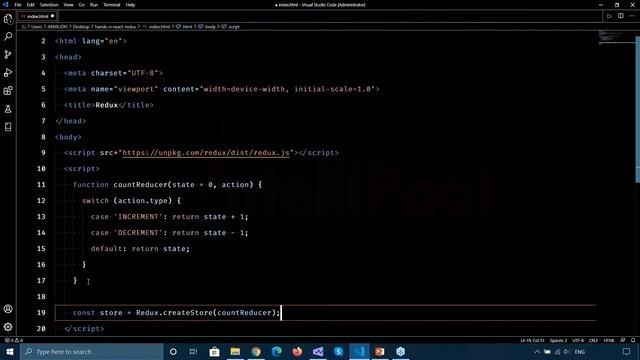Expand the body breadcrumb symbol
The width and height of the screenshot is (640, 360).
(x=210, y=27)
